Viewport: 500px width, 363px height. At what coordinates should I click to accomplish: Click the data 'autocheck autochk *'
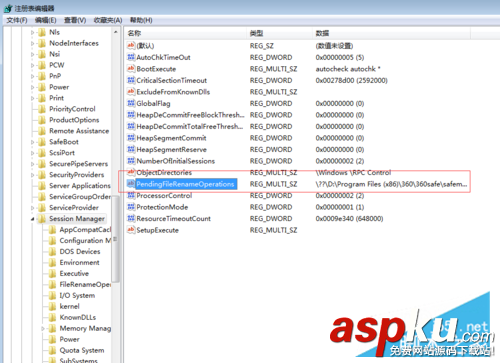point(348,69)
